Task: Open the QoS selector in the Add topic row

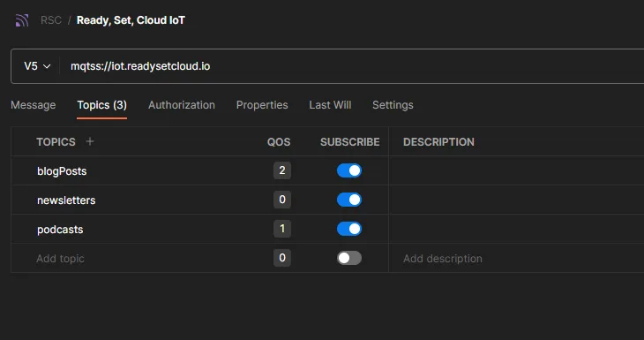Action: click(282, 258)
